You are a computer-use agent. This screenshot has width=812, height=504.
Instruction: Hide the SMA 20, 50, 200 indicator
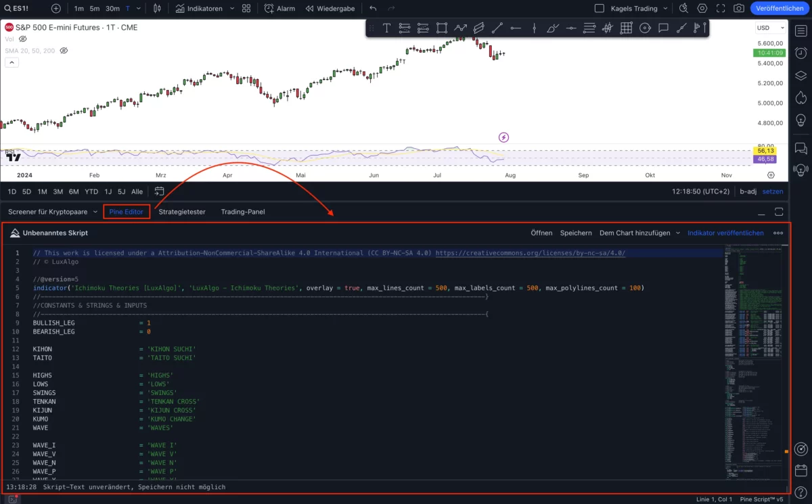click(x=64, y=50)
